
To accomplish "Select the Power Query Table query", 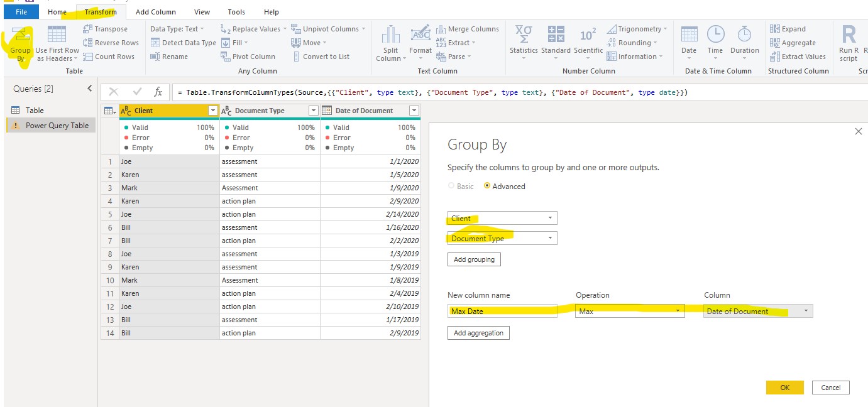I will [x=50, y=126].
